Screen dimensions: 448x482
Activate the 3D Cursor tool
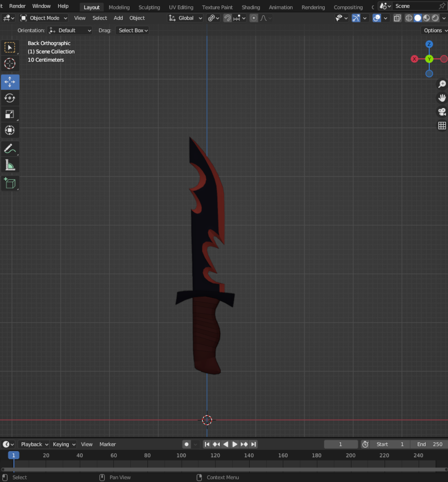[10, 64]
